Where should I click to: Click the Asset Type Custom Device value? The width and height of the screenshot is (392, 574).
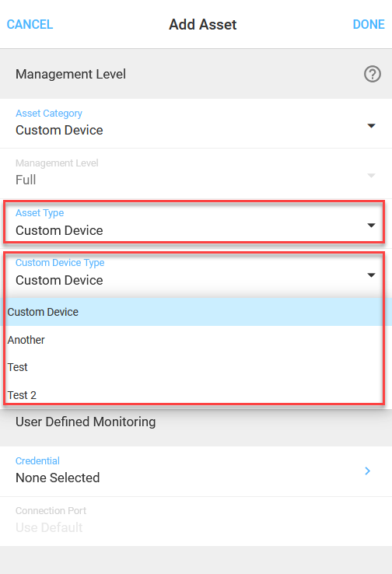[59, 231]
